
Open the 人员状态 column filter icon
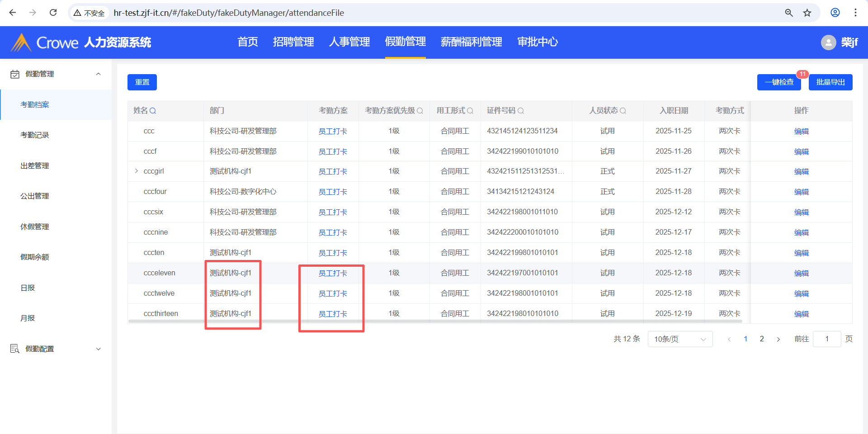coord(623,111)
